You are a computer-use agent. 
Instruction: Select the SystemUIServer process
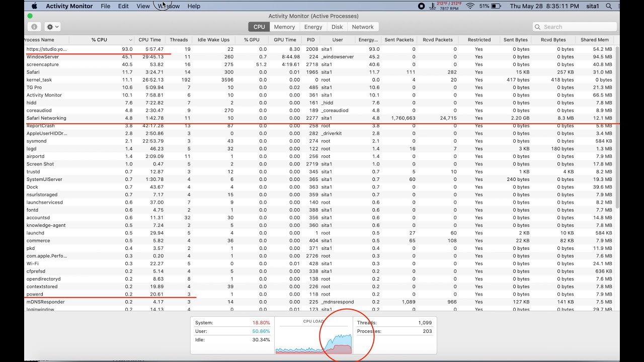[x=319, y=179]
